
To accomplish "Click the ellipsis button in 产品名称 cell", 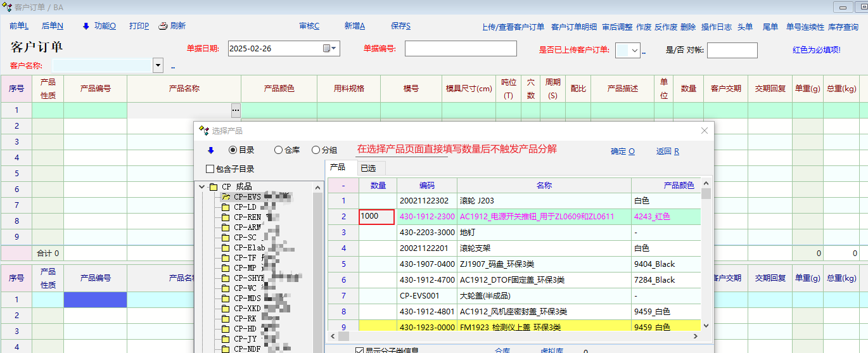I will (236, 110).
